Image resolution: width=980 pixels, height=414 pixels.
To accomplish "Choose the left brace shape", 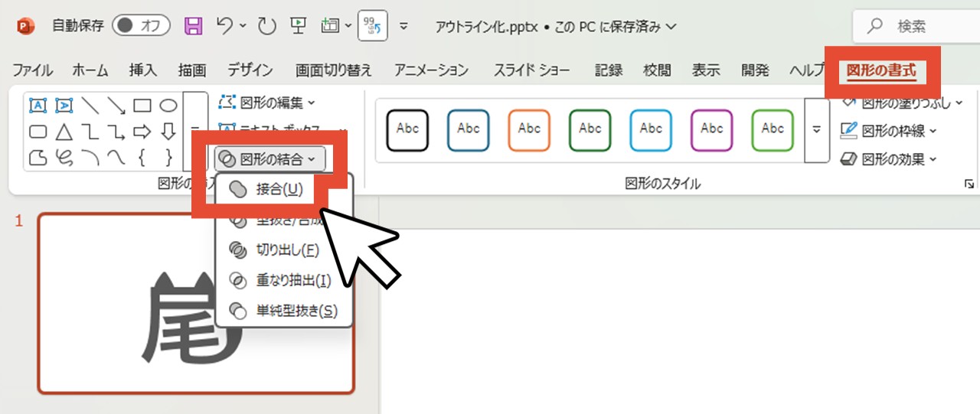I will click(142, 158).
